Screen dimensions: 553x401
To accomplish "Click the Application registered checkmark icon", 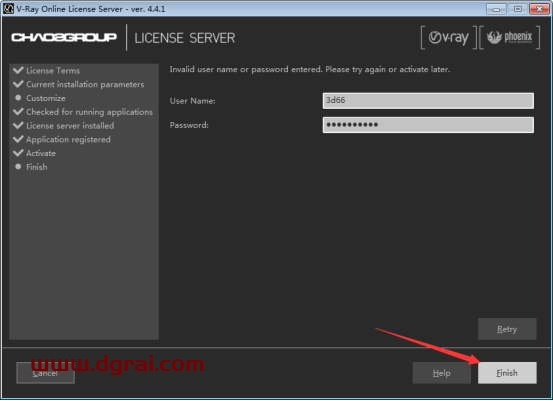I will 18,139.
